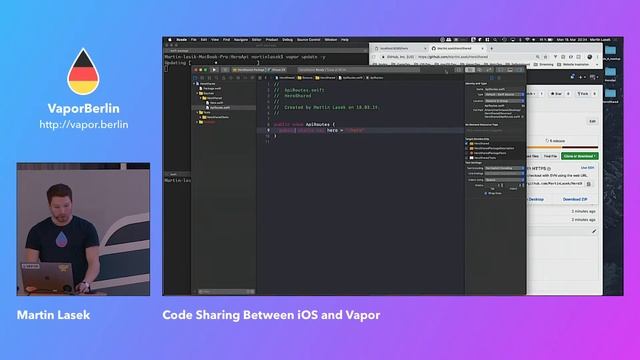Click the version editor button
Image resolution: width=640 pixels, height=360 pixels.
click(489, 70)
